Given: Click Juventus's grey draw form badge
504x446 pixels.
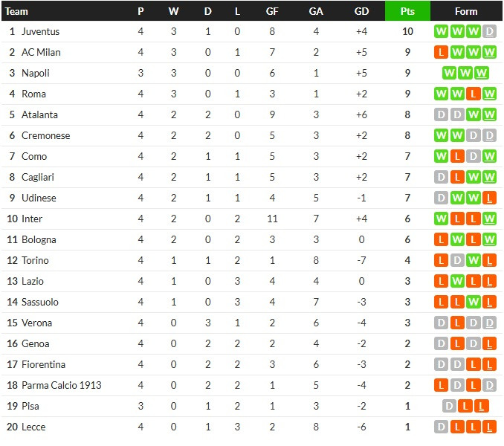Looking at the screenshot, I should [489, 31].
